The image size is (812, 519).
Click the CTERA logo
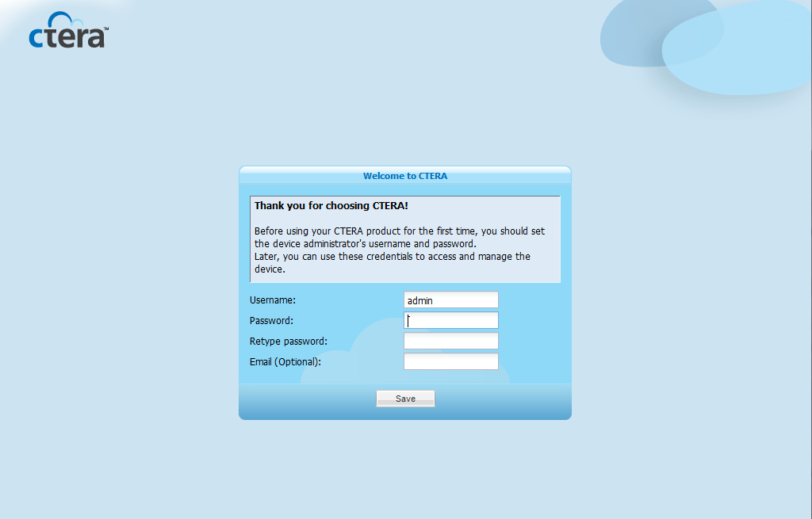(x=68, y=30)
